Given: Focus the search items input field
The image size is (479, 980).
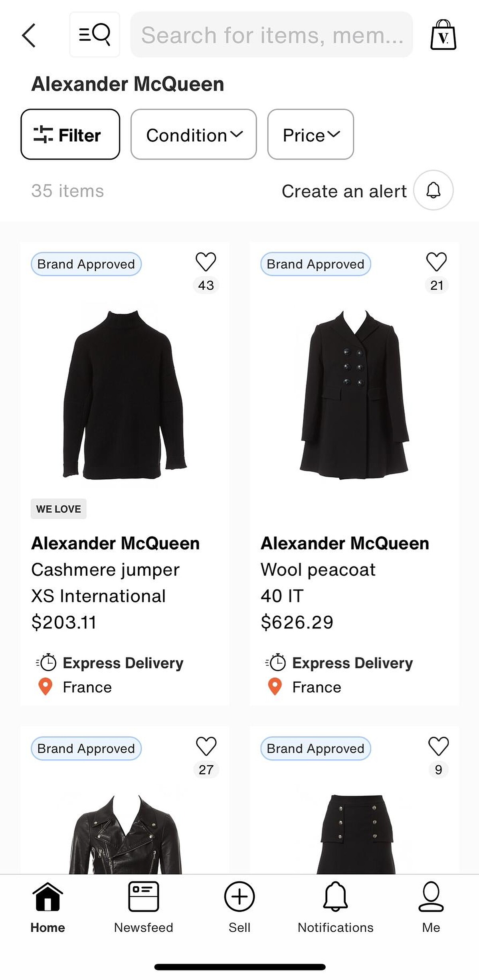Looking at the screenshot, I should click(271, 35).
